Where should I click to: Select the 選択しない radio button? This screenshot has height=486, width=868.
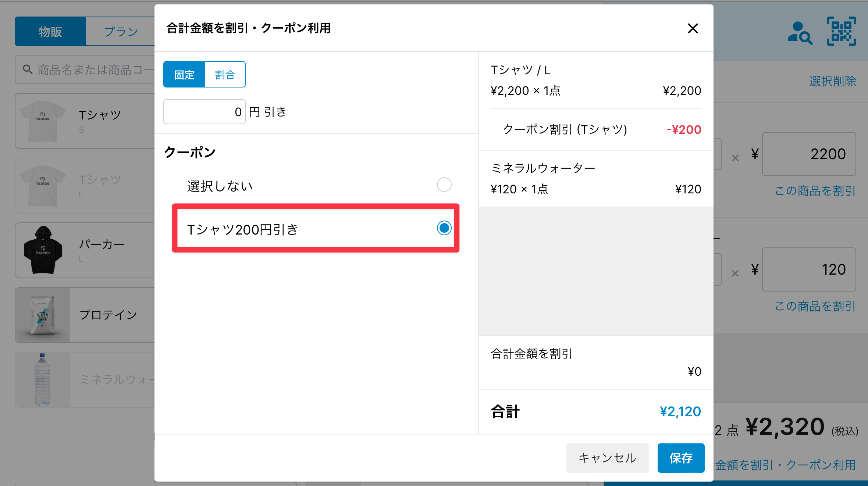click(444, 185)
